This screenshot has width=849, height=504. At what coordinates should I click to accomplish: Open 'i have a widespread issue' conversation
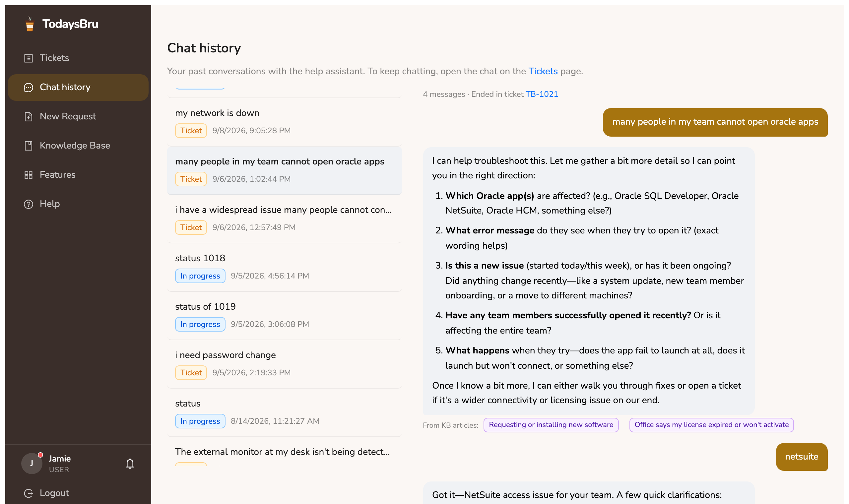point(285,219)
